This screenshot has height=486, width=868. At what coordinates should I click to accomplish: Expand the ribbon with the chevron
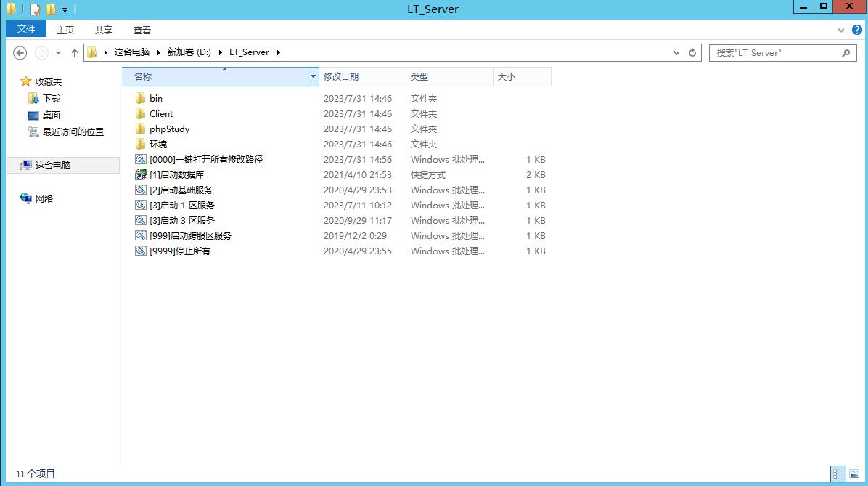(x=841, y=30)
